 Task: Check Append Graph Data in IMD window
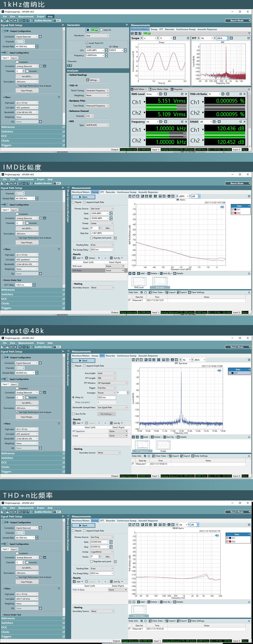pos(84,202)
